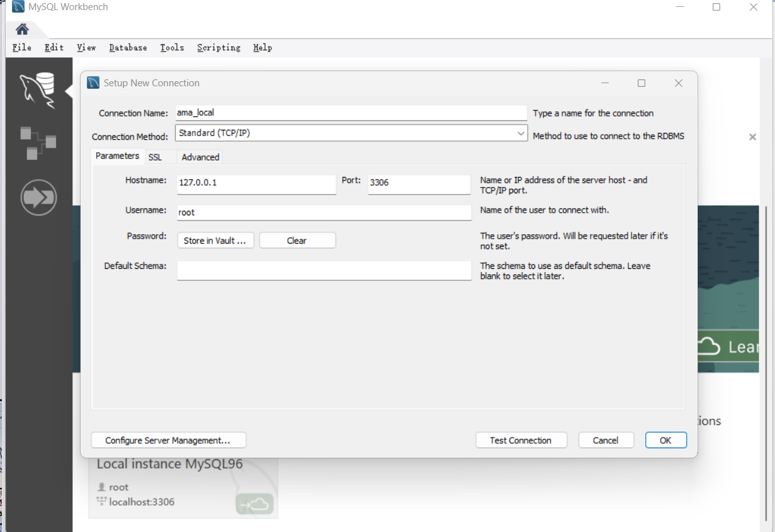Open the View menu

point(86,47)
